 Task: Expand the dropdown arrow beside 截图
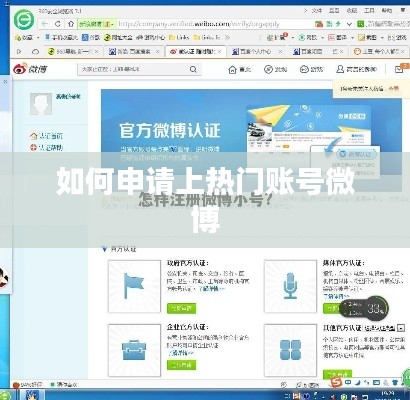click(382, 38)
